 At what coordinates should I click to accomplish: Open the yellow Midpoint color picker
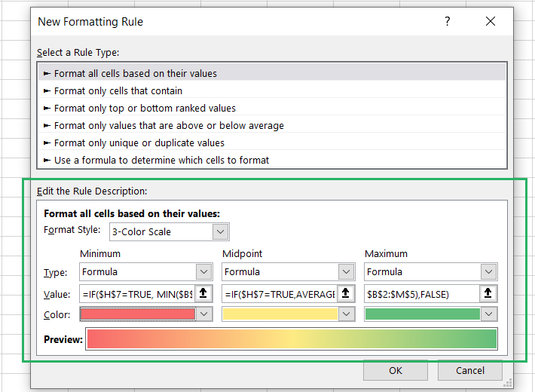(347, 314)
